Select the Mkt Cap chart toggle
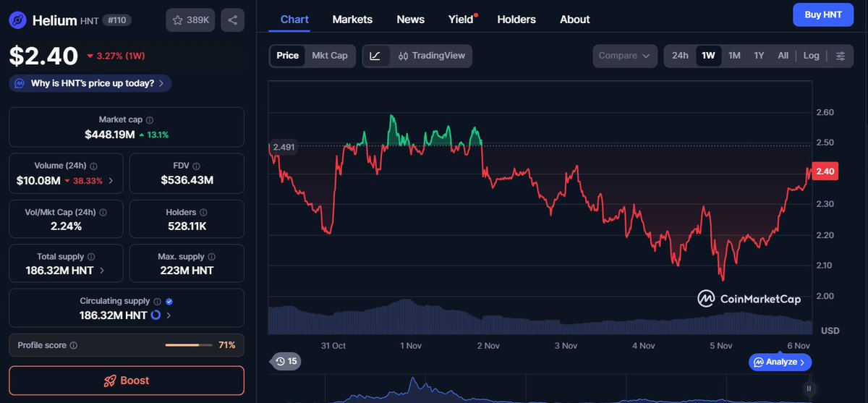The image size is (868, 403). (330, 56)
